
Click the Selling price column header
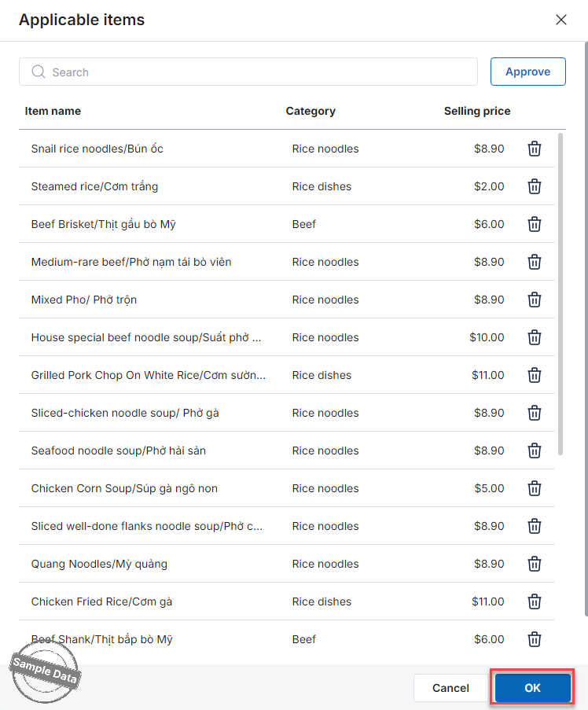click(x=476, y=111)
